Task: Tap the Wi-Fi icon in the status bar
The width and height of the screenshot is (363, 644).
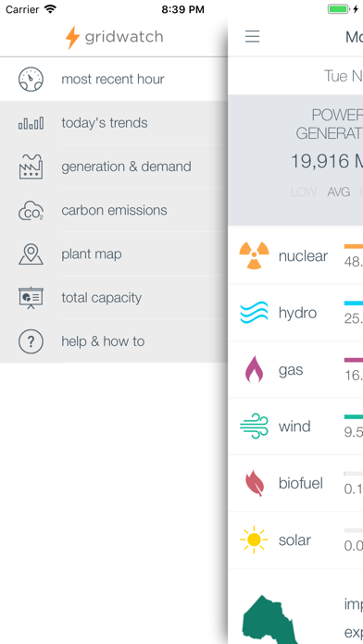Action: point(51,9)
